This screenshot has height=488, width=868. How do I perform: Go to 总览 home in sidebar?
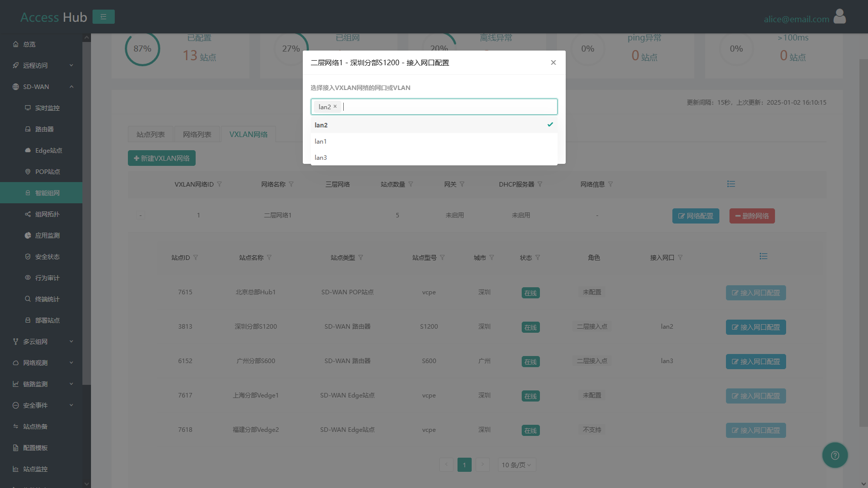click(x=41, y=45)
